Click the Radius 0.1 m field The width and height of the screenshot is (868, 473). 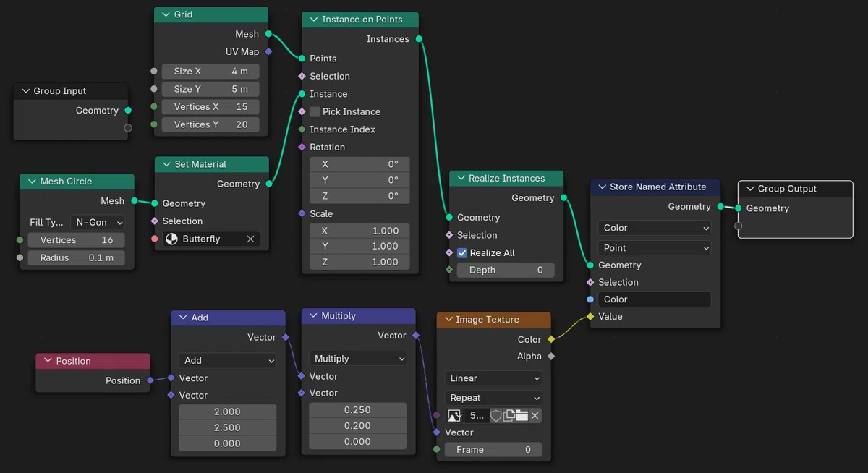point(76,257)
